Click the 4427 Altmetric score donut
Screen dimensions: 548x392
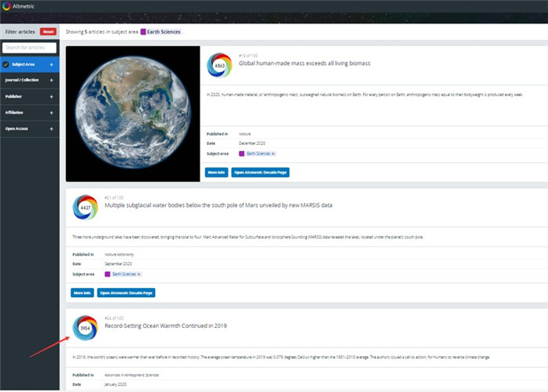pos(84,208)
